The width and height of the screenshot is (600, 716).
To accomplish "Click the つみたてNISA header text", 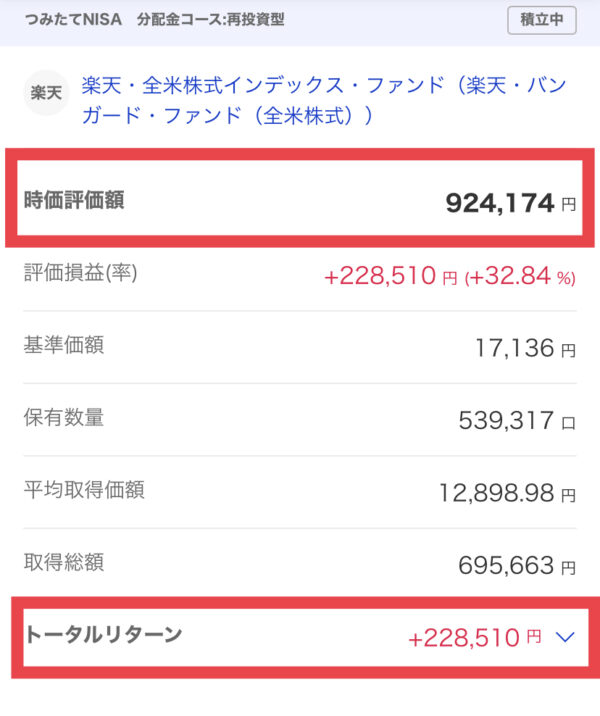I will point(73,20).
